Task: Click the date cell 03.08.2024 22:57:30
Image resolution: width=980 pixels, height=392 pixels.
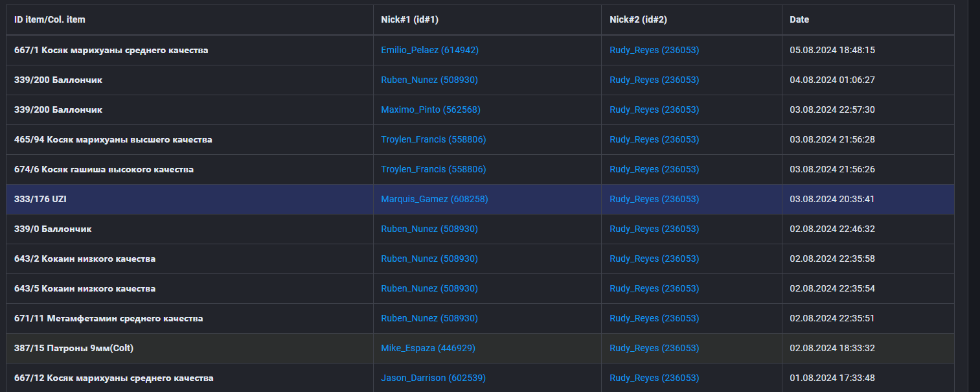Action: click(x=832, y=110)
